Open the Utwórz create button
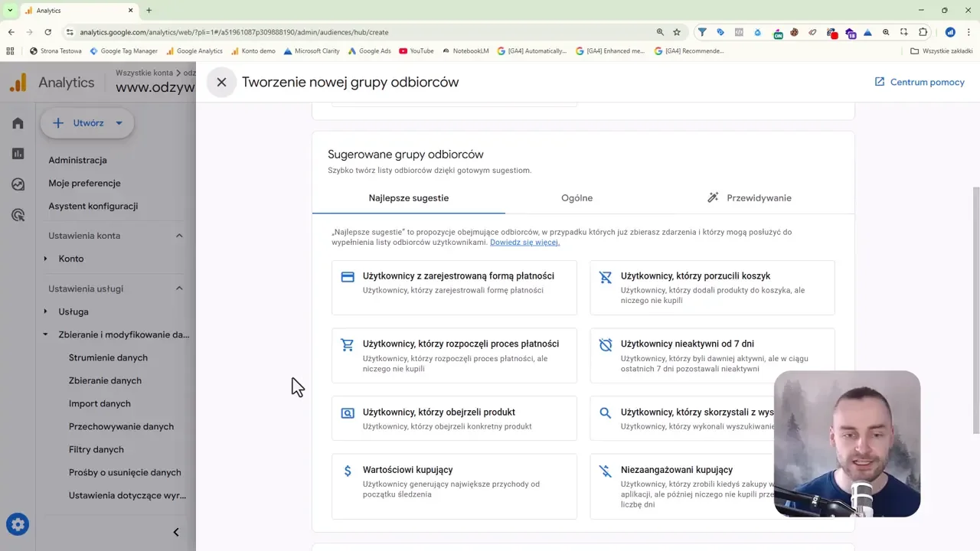Screen dimensions: 980x551 tap(87, 122)
